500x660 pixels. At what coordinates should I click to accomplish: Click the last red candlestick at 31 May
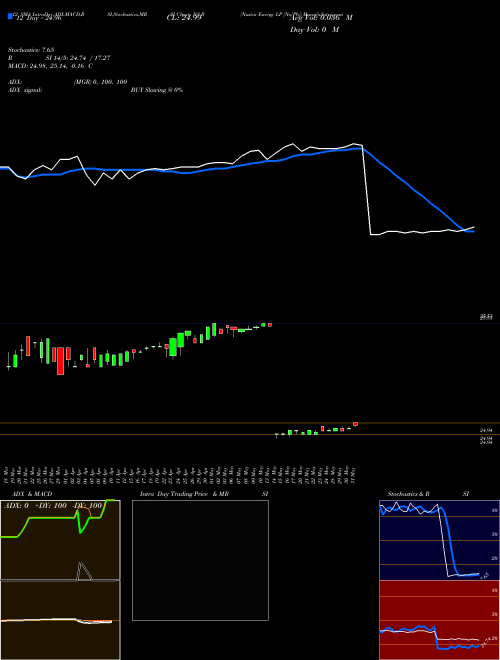click(x=355, y=424)
